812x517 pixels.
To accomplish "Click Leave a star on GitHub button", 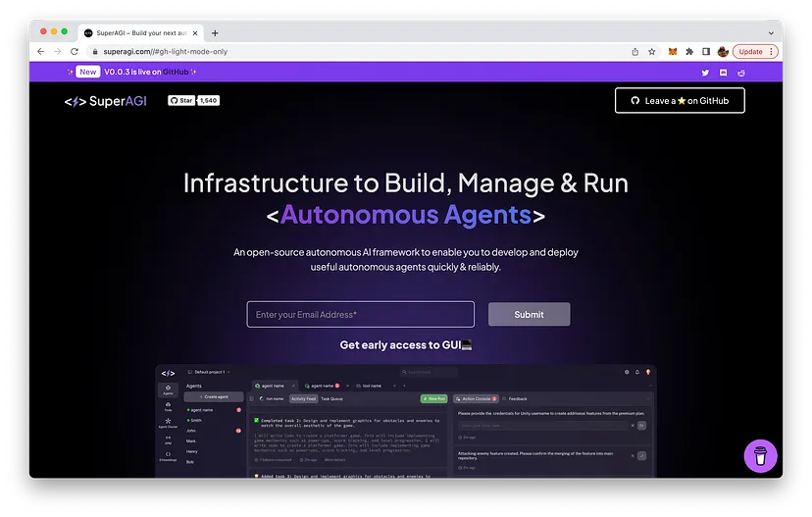I will point(680,100).
